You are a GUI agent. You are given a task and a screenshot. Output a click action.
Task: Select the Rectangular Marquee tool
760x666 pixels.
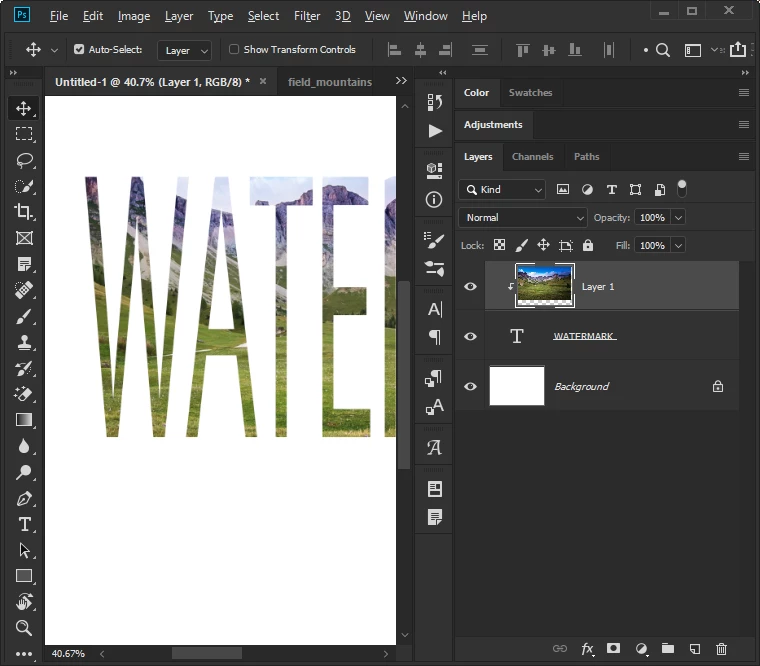click(23, 134)
